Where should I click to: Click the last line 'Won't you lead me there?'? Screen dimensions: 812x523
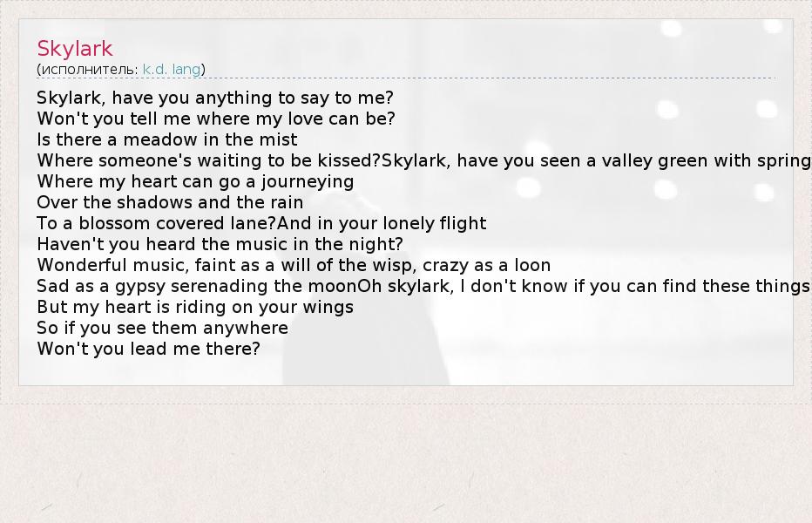148,349
